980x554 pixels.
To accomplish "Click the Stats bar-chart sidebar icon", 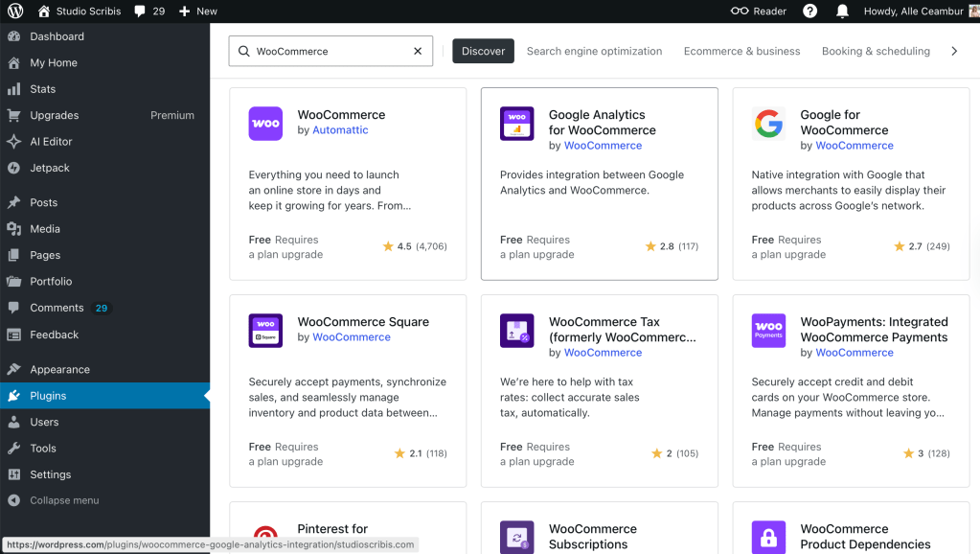I will click(15, 89).
